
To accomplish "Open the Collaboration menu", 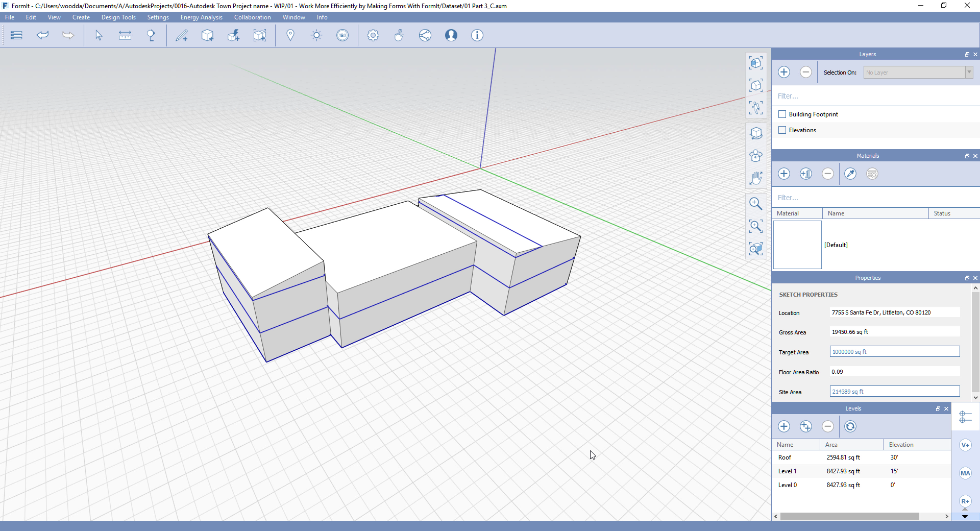I will click(x=252, y=17).
